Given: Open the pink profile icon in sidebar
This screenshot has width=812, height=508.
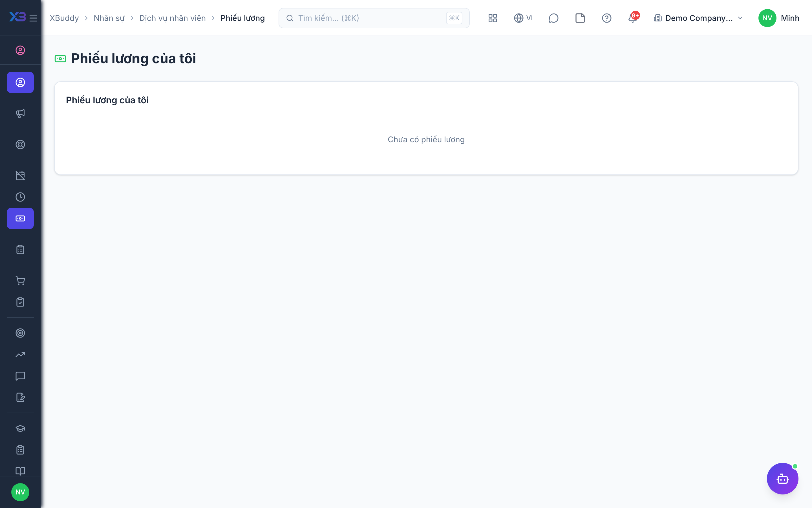Looking at the screenshot, I should point(20,51).
